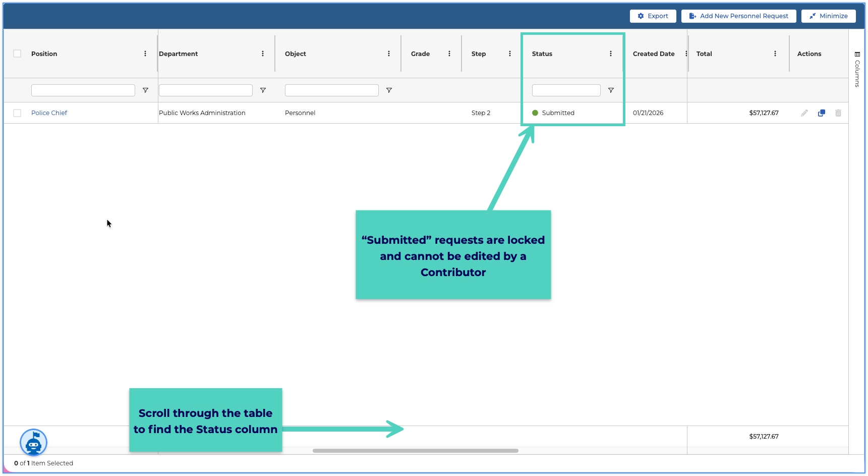Sort by the Department column header
This screenshot has height=476, width=868.
[x=179, y=54]
